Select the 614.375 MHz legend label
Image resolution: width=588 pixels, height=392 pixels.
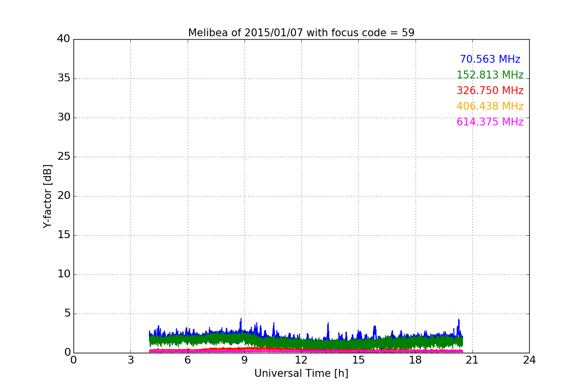(x=490, y=122)
